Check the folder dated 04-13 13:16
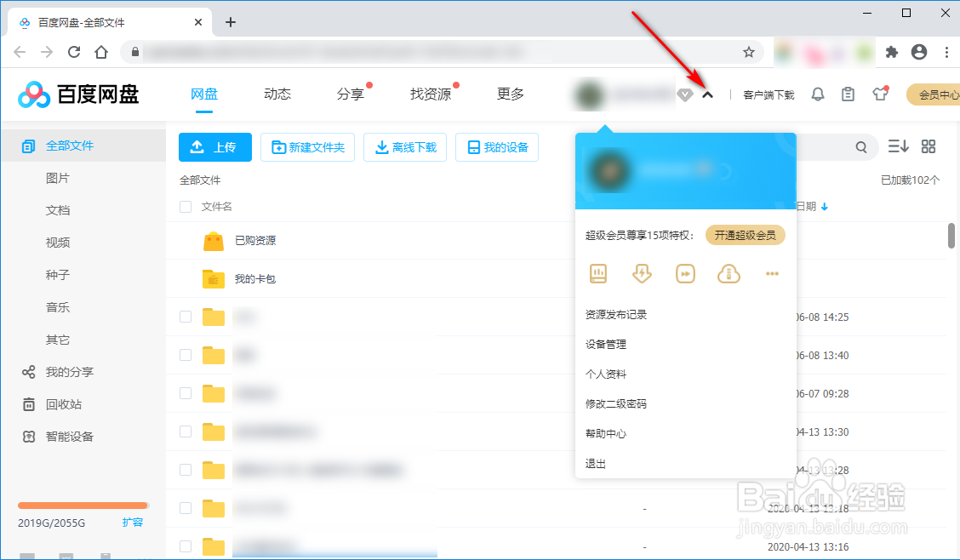The width and height of the screenshot is (960, 560). click(x=186, y=546)
